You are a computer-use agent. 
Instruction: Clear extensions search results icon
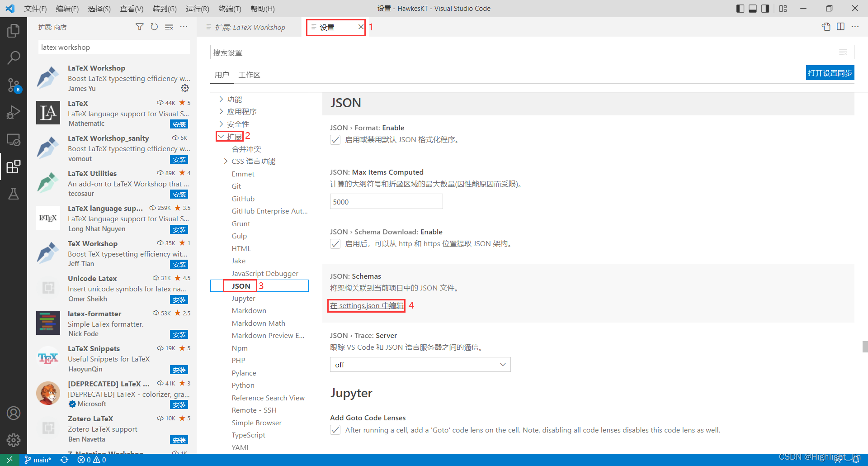pyautogui.click(x=169, y=27)
